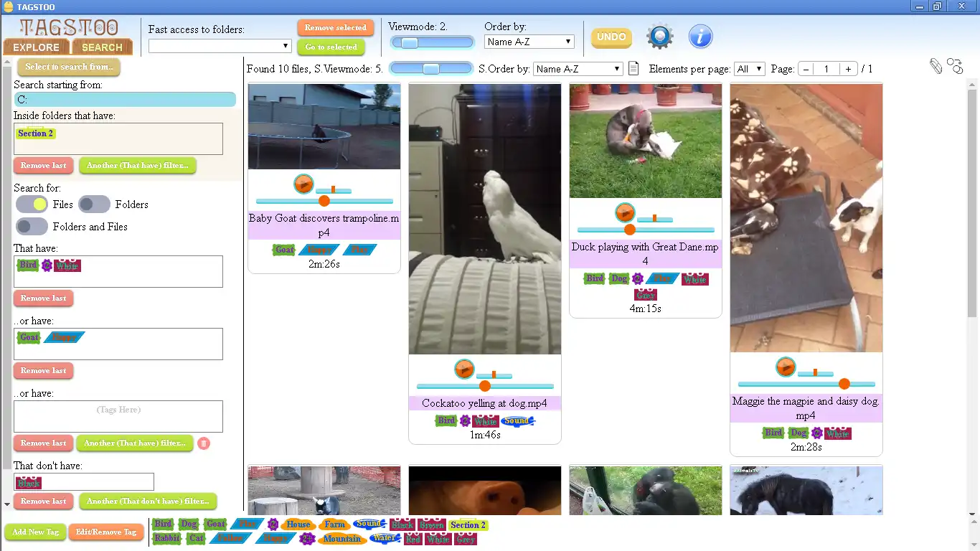Play the Baby Goat trampoline video
Viewport: 980px width, 551px height.
(x=303, y=184)
